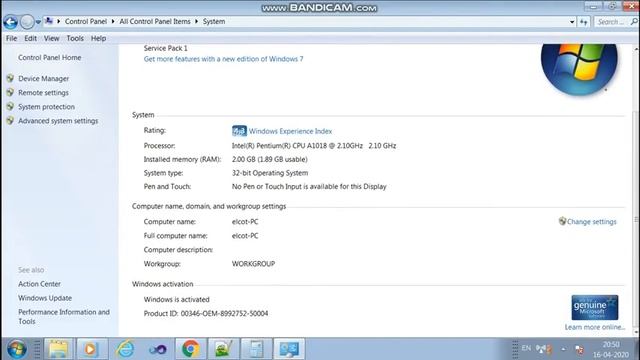Click the Windows is activated text
This screenshot has height=360, width=640.
click(x=176, y=299)
